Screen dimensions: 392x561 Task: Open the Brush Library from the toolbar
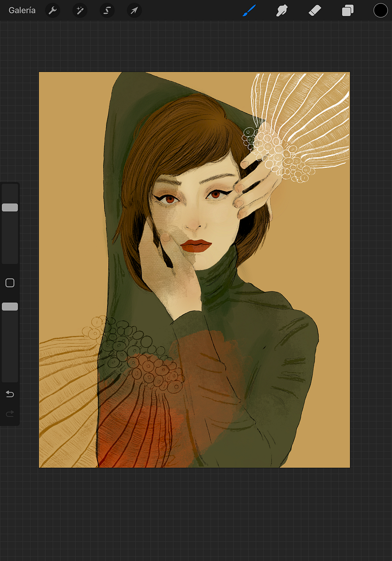250,10
